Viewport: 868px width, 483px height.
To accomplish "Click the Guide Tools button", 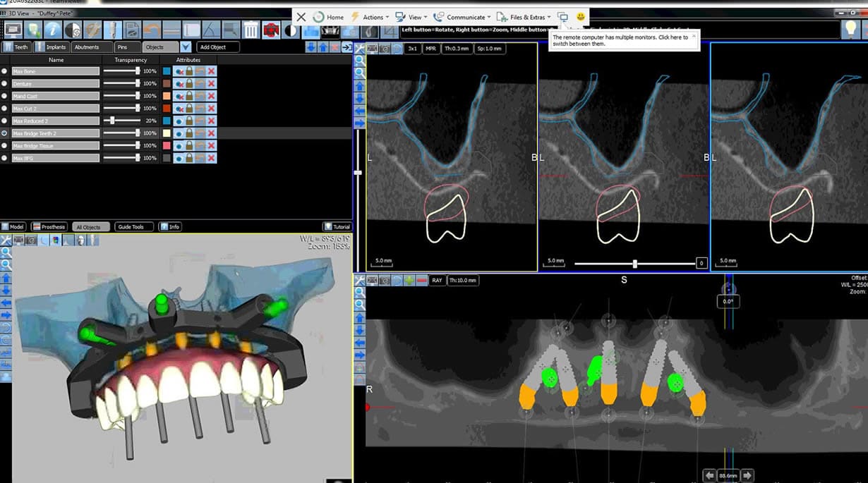I will pos(133,227).
